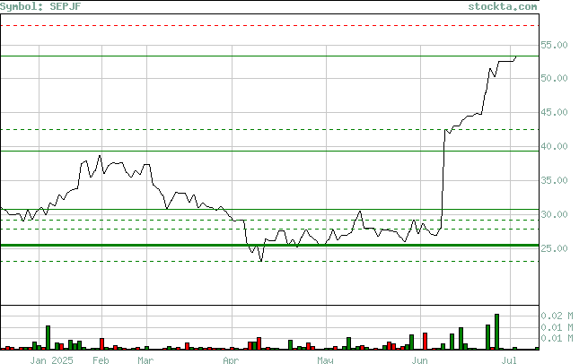Click the 45.00 price axis label

pyautogui.click(x=554, y=112)
